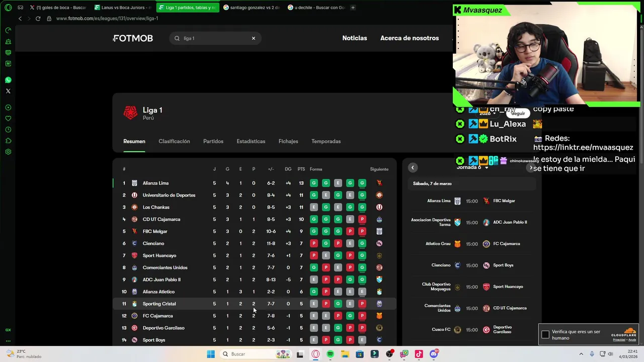Open X (Twitter) in the Opera sidebar
This screenshot has height=362, width=644.
(x=8, y=91)
